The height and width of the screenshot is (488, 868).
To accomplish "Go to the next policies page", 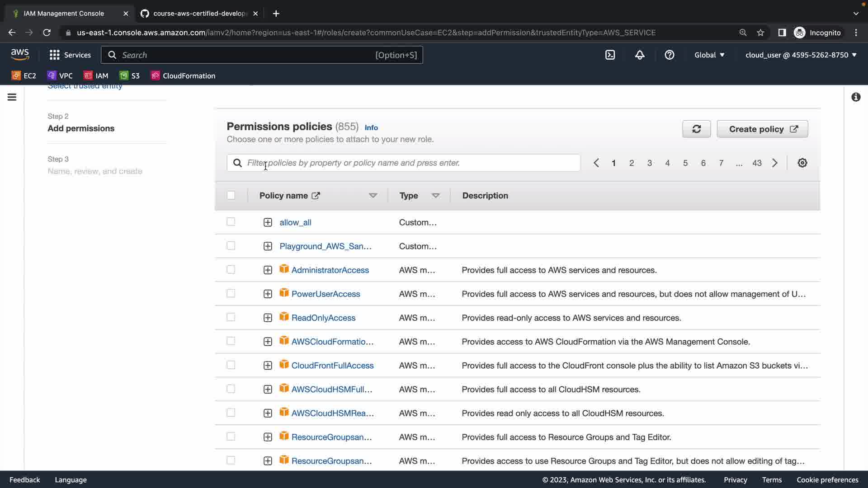I will pyautogui.click(x=775, y=163).
